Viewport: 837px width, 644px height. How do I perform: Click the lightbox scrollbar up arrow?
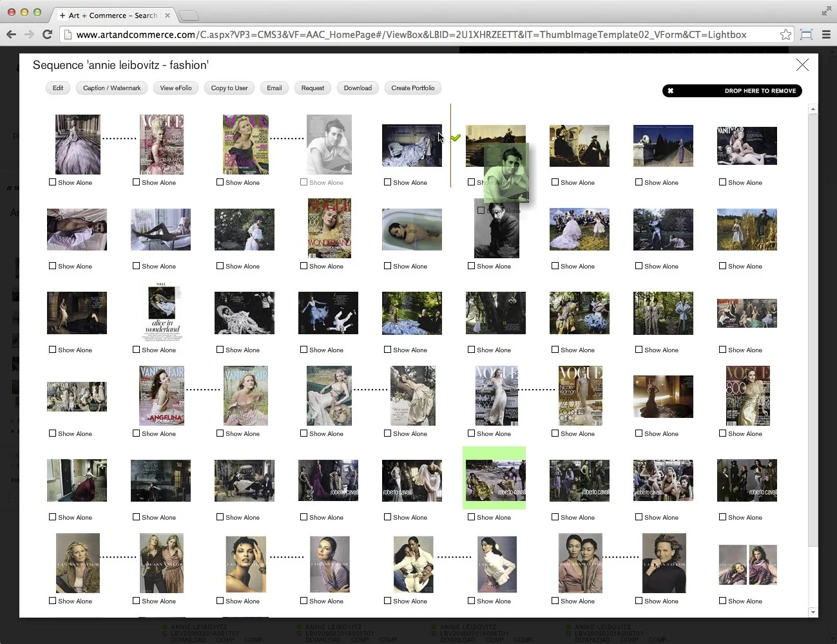pos(813,109)
